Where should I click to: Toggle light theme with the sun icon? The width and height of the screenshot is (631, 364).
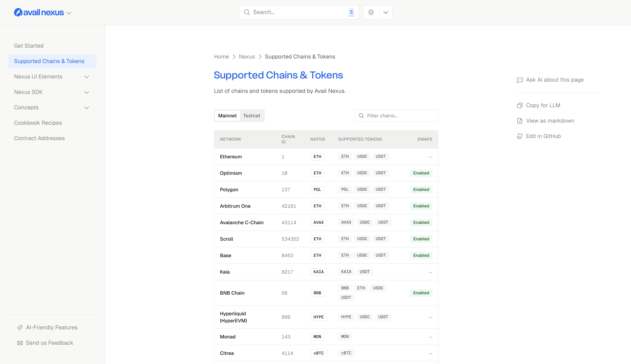[371, 12]
